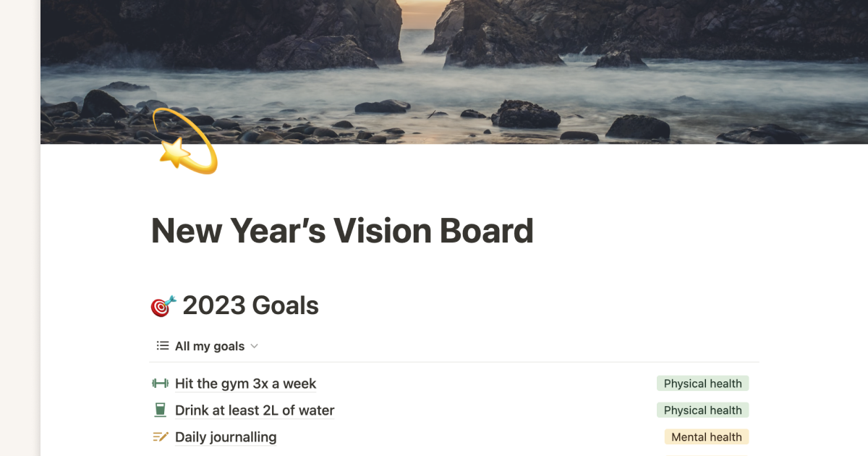Image resolution: width=868 pixels, height=456 pixels.
Task: Click the list view icon before All my goals
Action: click(162, 345)
